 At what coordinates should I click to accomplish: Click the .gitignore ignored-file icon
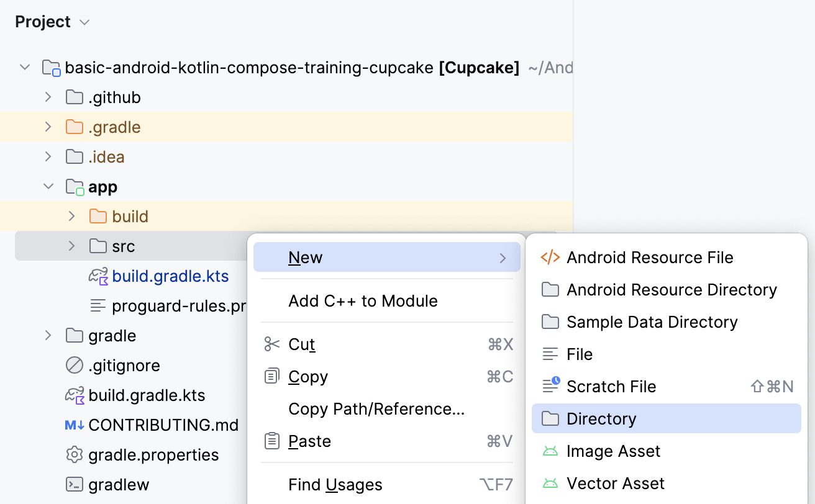point(73,365)
